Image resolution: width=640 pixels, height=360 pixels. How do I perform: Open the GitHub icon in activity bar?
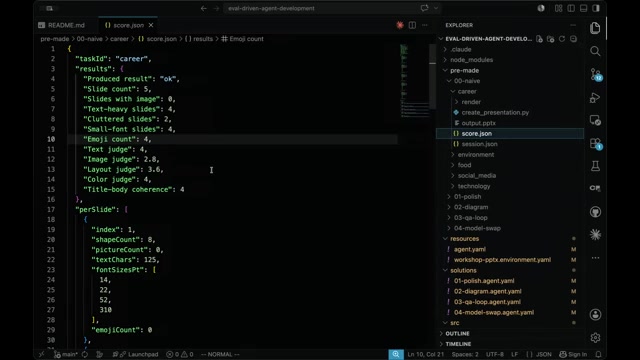(x=595, y=212)
